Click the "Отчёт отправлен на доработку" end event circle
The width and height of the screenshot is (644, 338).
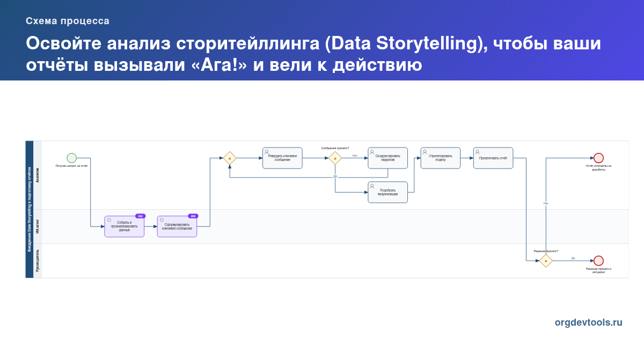[598, 158]
